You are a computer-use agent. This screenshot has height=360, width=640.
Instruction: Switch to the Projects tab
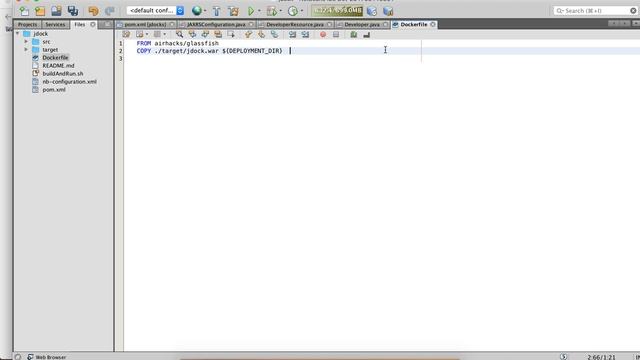pos(27,24)
